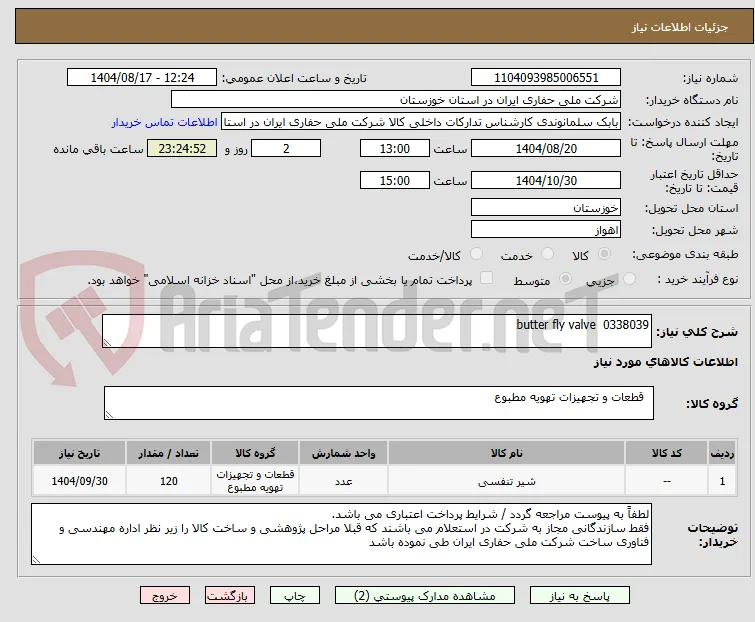Screen dimensions: 755x622
Task: Click the resize handle of goods group box
Action: pos(109,415)
